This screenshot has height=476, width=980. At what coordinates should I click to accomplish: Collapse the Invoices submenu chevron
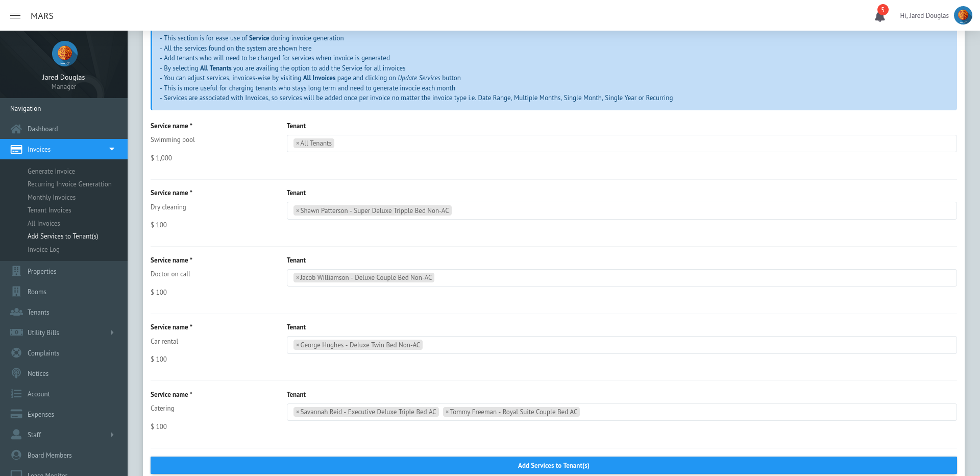[x=111, y=149]
